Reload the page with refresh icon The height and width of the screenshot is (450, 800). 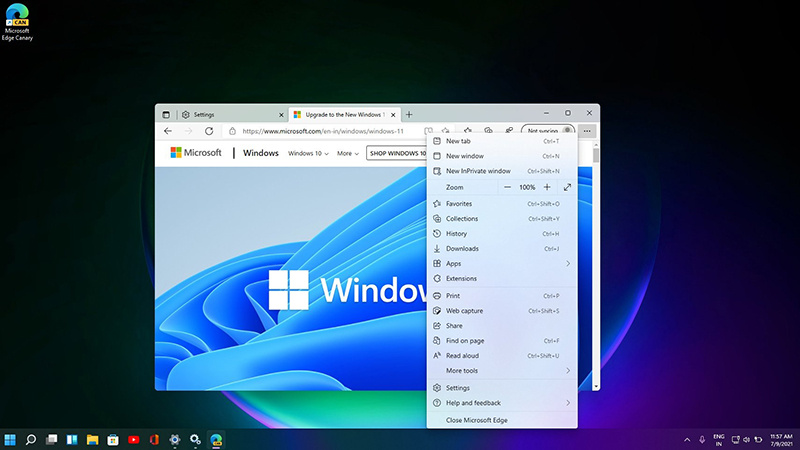tap(209, 131)
